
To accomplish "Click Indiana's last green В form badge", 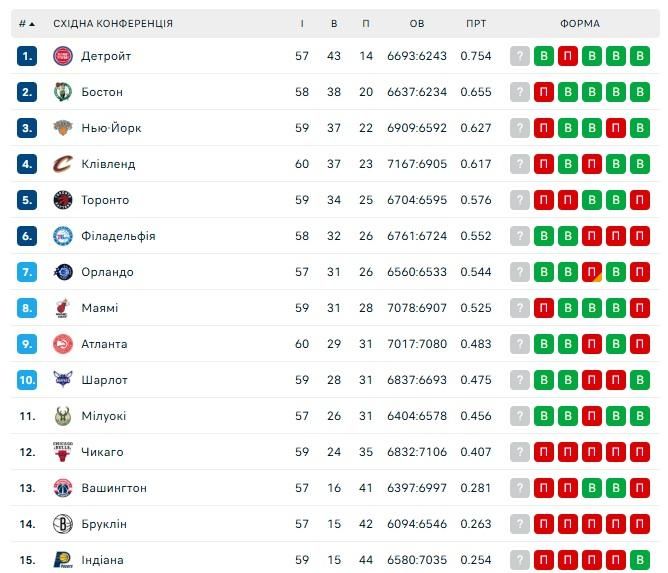I will click(640, 560).
